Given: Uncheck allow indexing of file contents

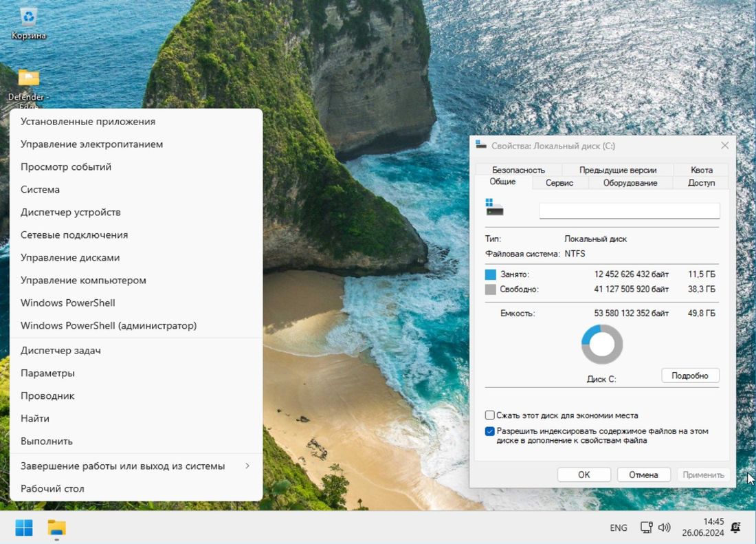Looking at the screenshot, I should 490,431.
